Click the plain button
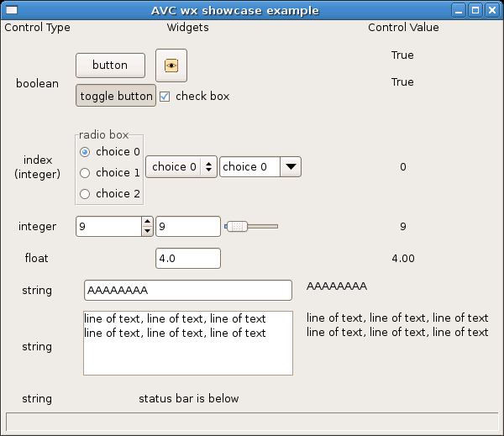 (x=110, y=66)
